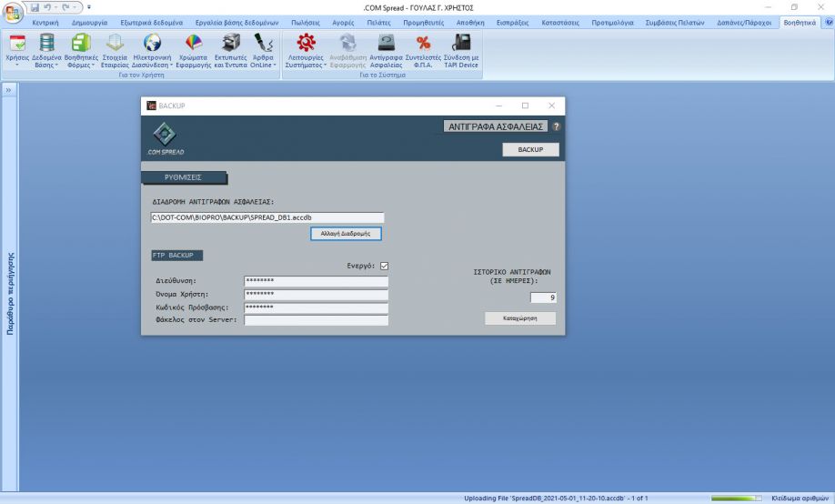The image size is (835, 504).
Task: Select the Προμηθευτές tab
Action: click(x=423, y=23)
